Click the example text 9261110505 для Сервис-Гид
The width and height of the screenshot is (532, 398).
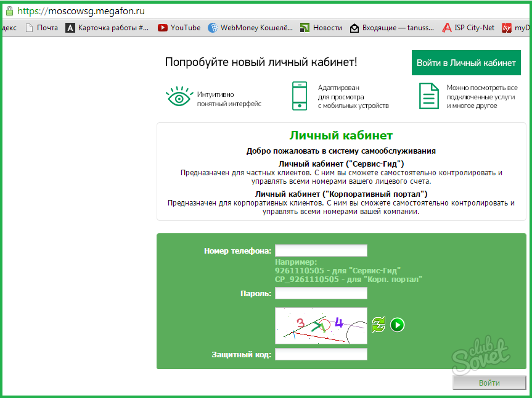pos(338,271)
